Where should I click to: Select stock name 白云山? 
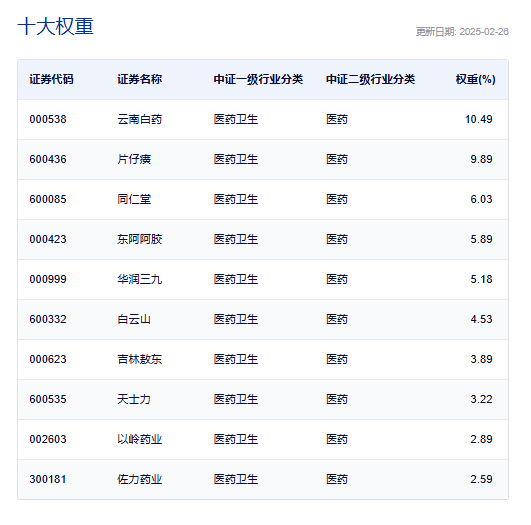tap(134, 319)
